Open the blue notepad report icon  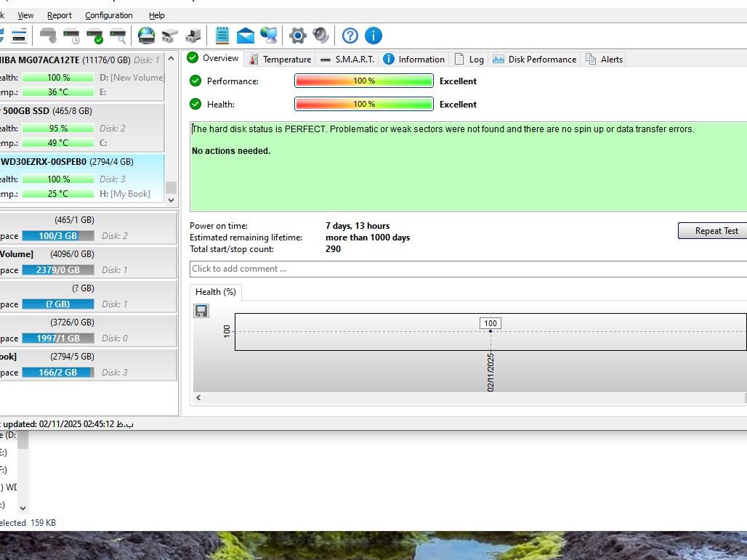pyautogui.click(x=222, y=36)
